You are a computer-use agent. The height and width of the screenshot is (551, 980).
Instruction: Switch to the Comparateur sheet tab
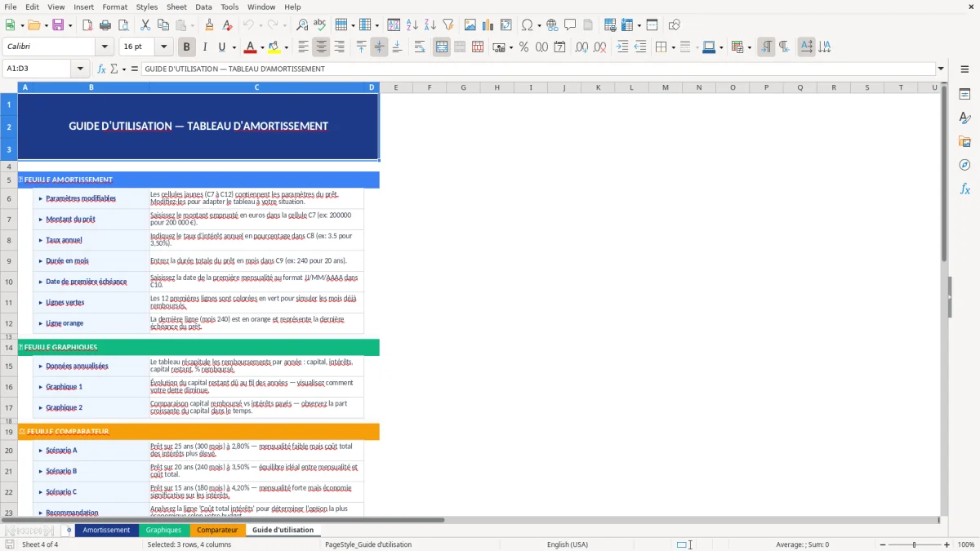[217, 529]
